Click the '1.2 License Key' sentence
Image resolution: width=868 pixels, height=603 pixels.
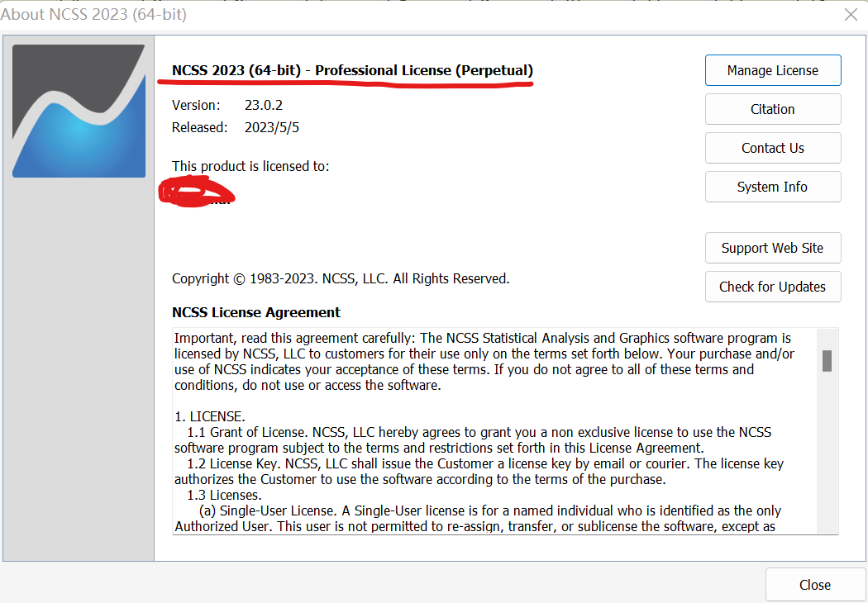[x=479, y=472]
